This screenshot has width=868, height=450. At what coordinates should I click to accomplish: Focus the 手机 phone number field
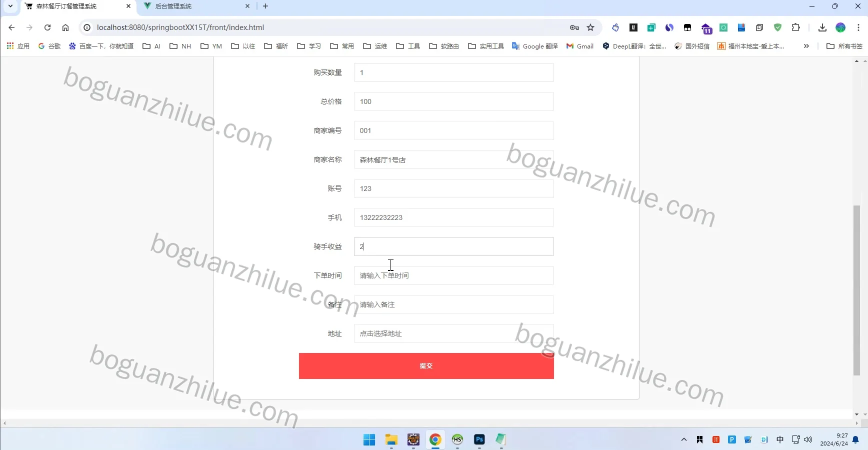tap(453, 217)
